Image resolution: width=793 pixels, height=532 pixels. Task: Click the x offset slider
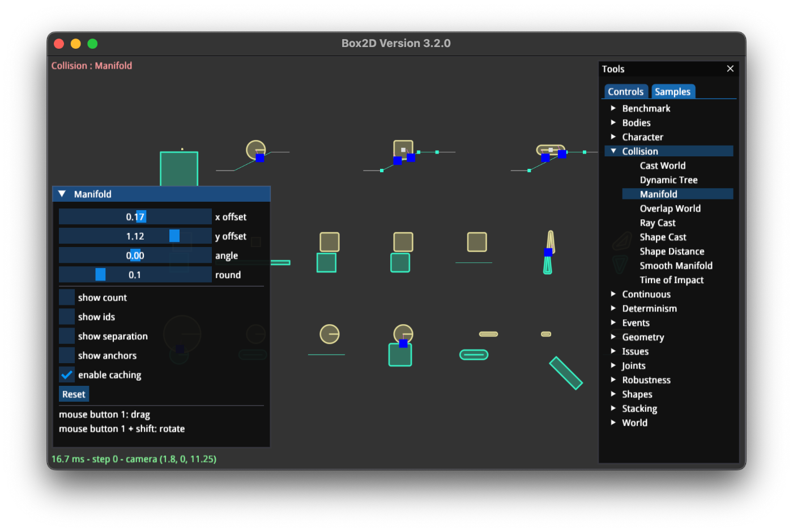pyautogui.click(x=135, y=216)
